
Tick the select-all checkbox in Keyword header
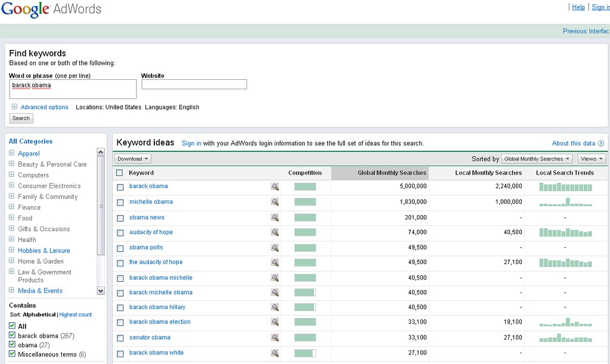point(119,173)
